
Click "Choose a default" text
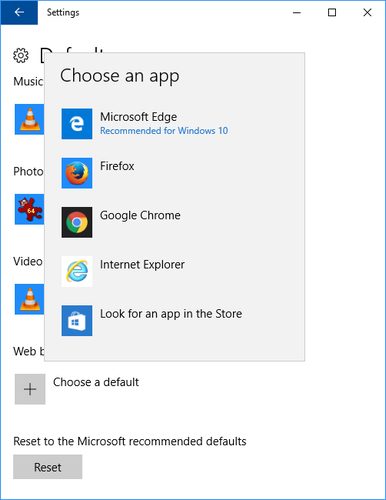96,382
